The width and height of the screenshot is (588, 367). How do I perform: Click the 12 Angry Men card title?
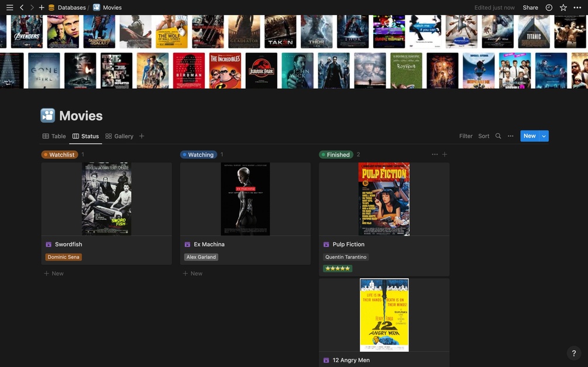tap(351, 360)
